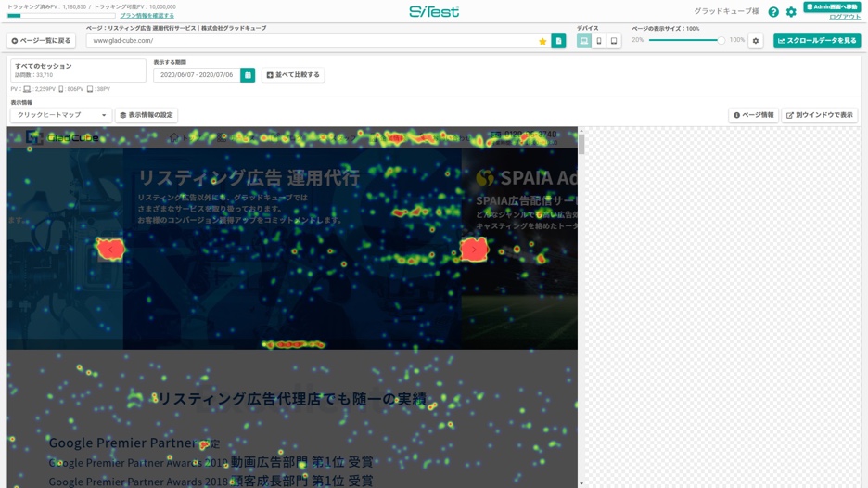Click 別ウインドウで表示 button
This screenshot has width=868, height=488.
(819, 115)
